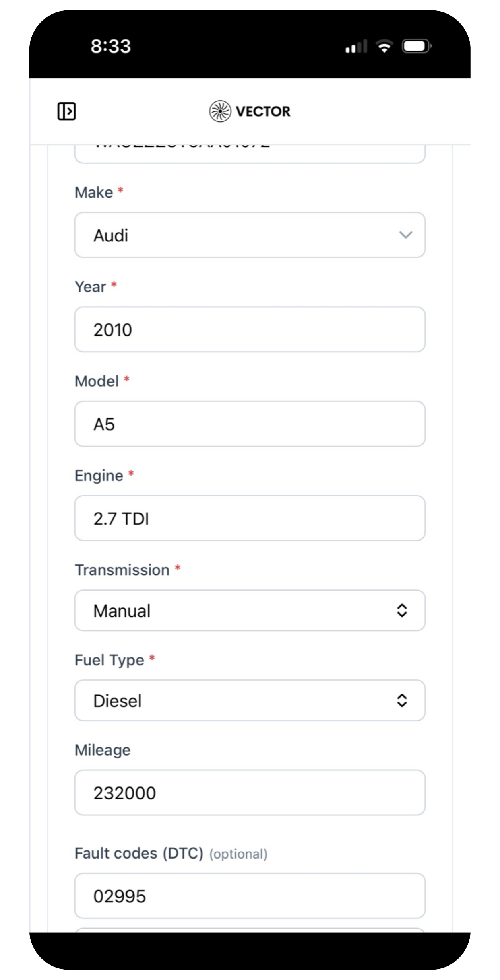Click the Vector circular logo icon

[220, 111]
